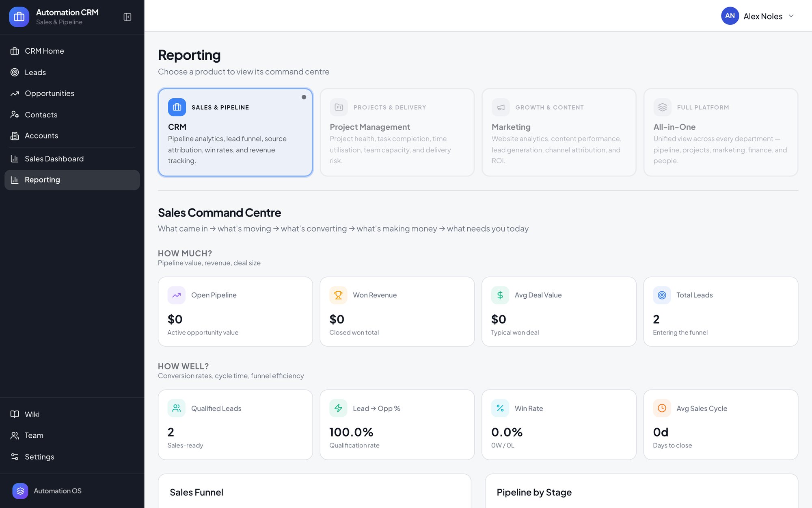Click the Avg Deal Value dollar icon
The width and height of the screenshot is (812, 508).
pos(500,295)
